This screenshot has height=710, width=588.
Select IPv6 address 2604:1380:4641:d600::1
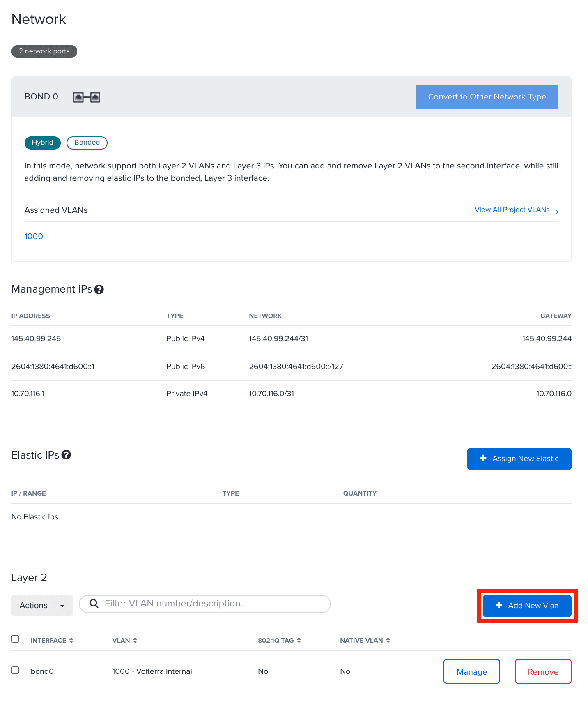(53, 367)
